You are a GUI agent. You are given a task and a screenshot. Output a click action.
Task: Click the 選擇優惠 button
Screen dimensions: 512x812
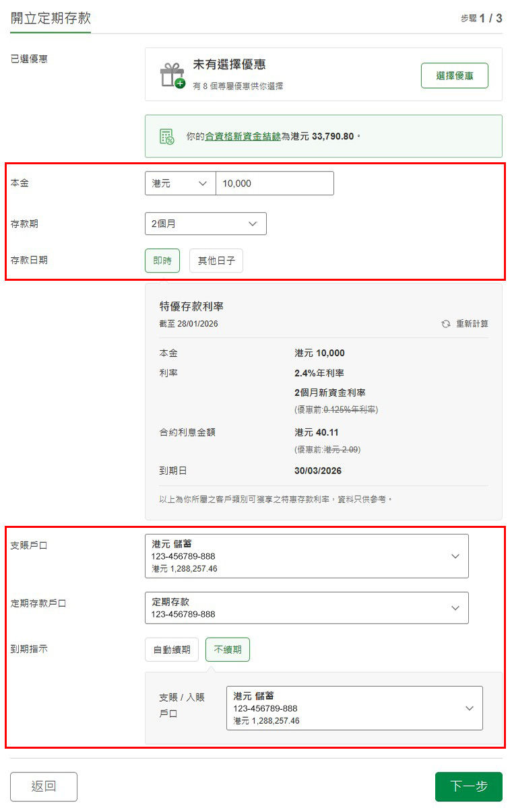[454, 75]
